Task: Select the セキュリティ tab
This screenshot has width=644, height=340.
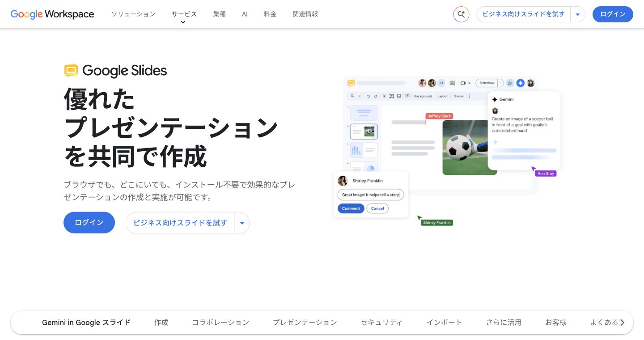Action: [381, 322]
